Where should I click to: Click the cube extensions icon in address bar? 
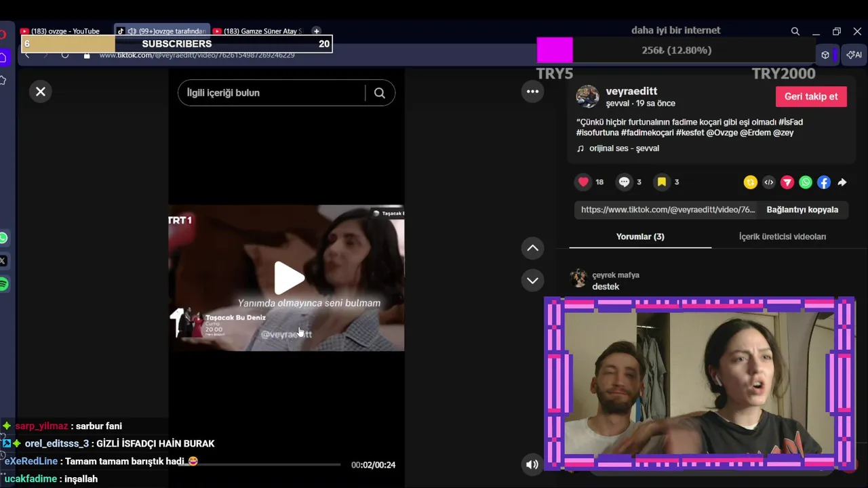825,55
